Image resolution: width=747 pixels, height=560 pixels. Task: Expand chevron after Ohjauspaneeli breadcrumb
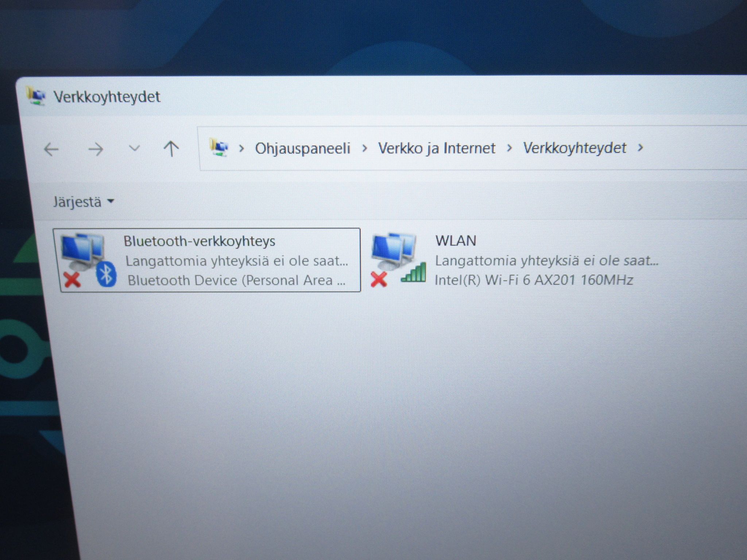[364, 148]
